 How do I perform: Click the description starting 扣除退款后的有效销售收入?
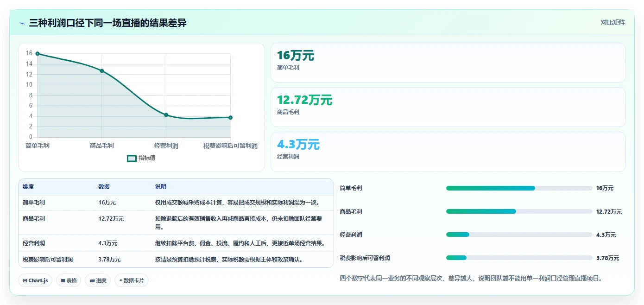point(239,222)
